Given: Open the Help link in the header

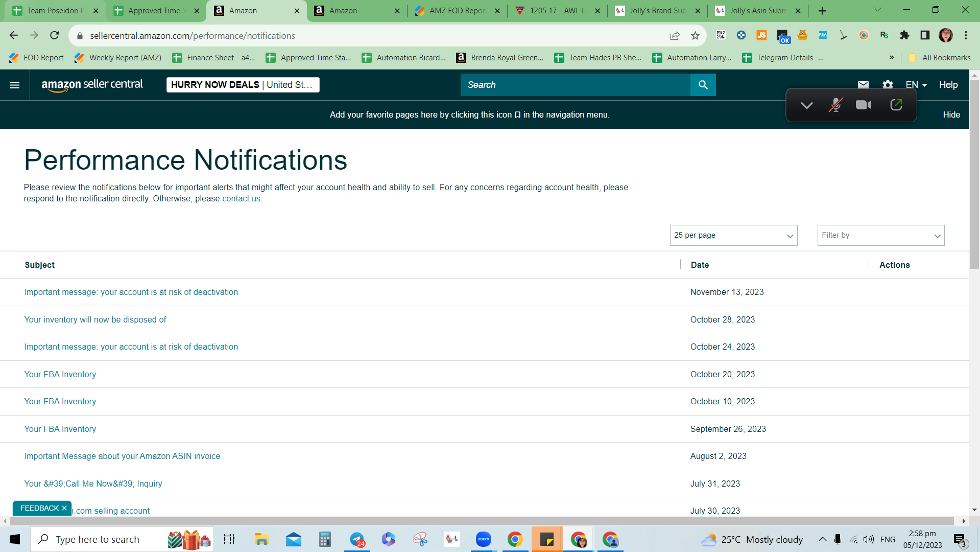Looking at the screenshot, I should pos(948,85).
